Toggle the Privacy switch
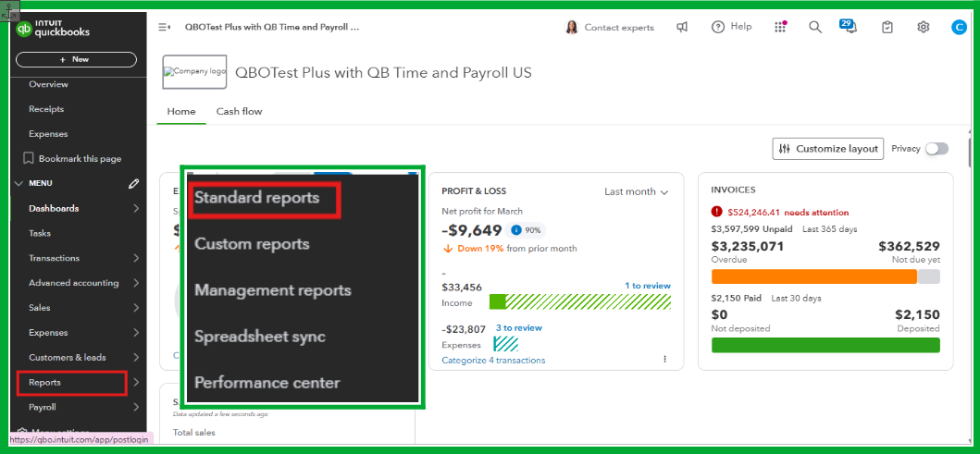980x454 pixels. (x=937, y=149)
